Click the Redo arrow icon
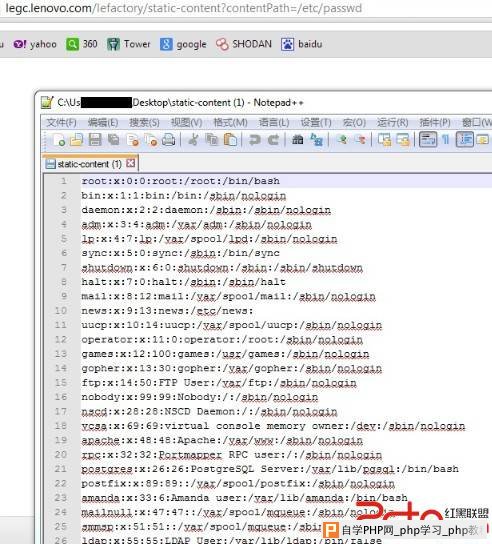The image size is (492, 544). pos(274,140)
